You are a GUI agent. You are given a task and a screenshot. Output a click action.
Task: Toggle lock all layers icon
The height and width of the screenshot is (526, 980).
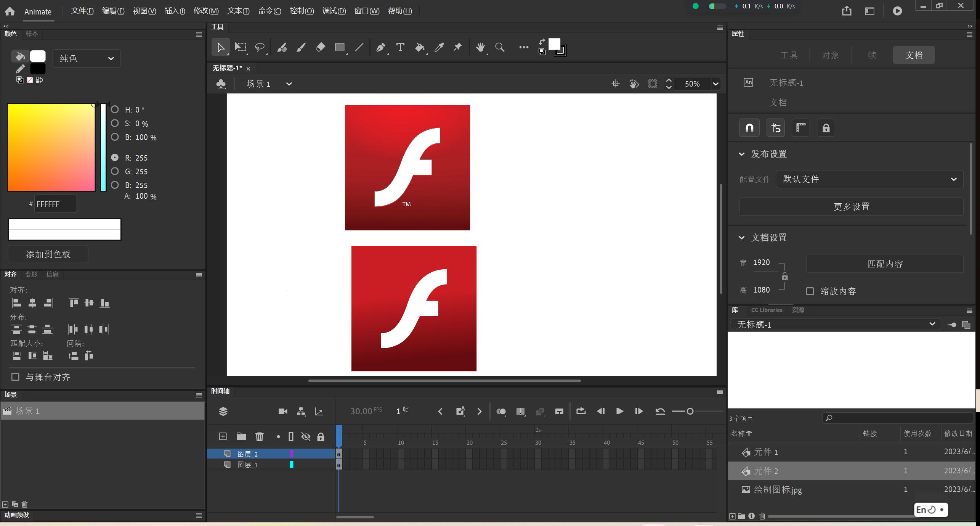pyautogui.click(x=321, y=436)
